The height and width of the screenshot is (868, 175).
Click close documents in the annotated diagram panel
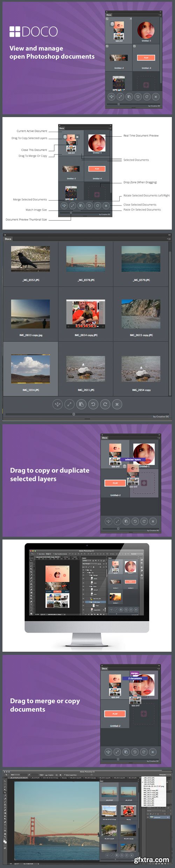[106, 206]
